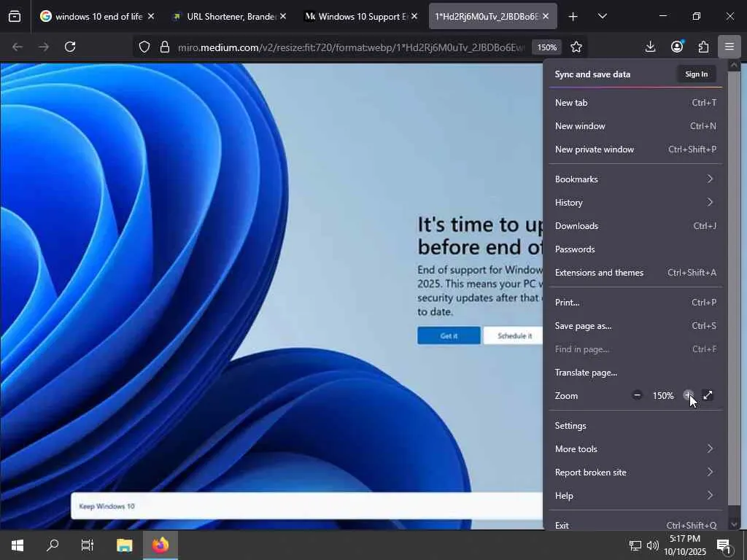The width and height of the screenshot is (747, 560).
Task: Choose Translate page...
Action: tap(635, 373)
